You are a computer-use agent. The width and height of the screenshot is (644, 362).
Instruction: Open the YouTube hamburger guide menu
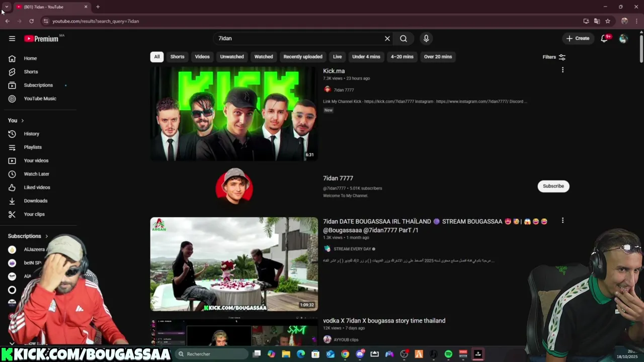12,39
